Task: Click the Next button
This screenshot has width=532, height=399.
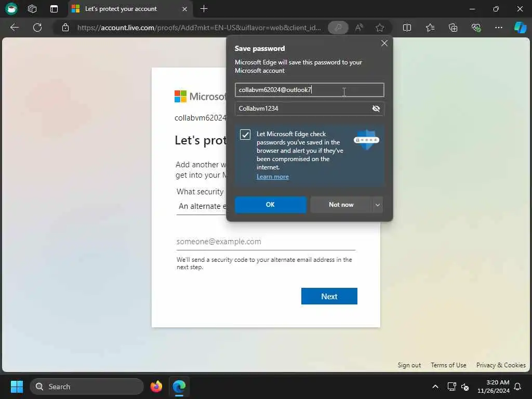Action: (329, 296)
